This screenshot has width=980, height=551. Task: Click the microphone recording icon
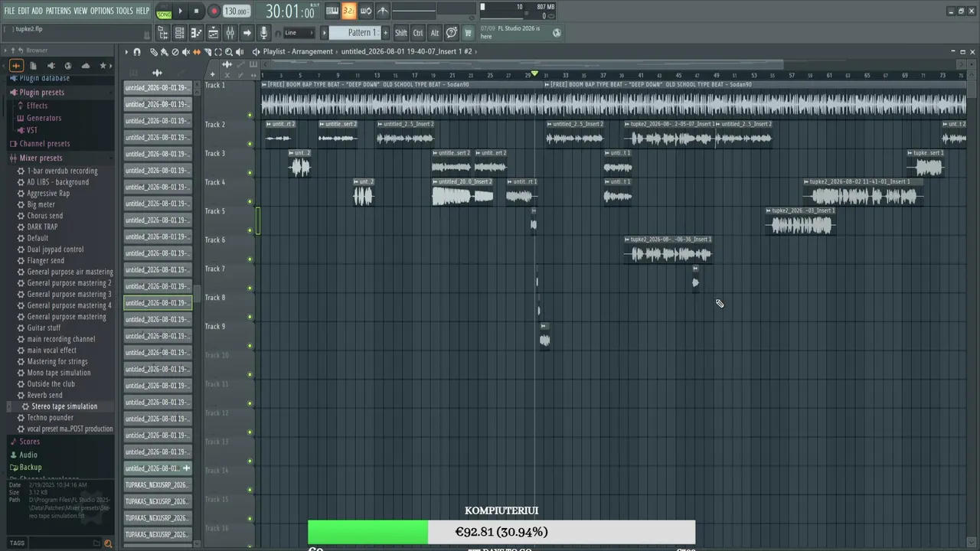click(264, 33)
